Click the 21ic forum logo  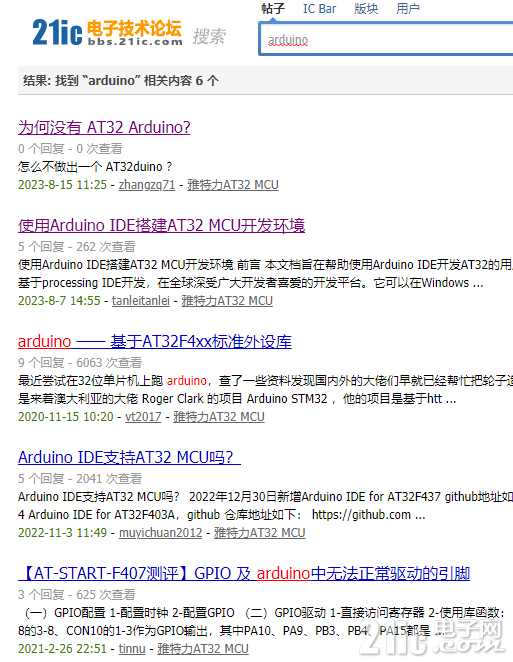click(107, 33)
